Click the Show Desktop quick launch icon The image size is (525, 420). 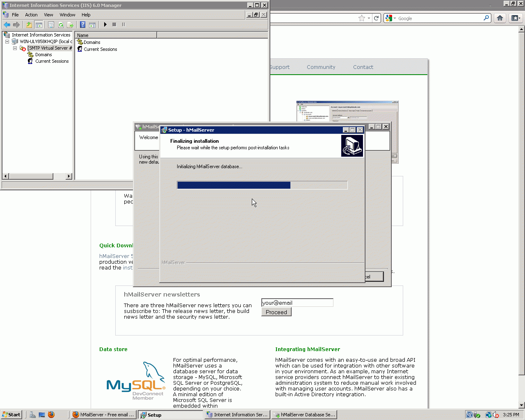point(42,415)
